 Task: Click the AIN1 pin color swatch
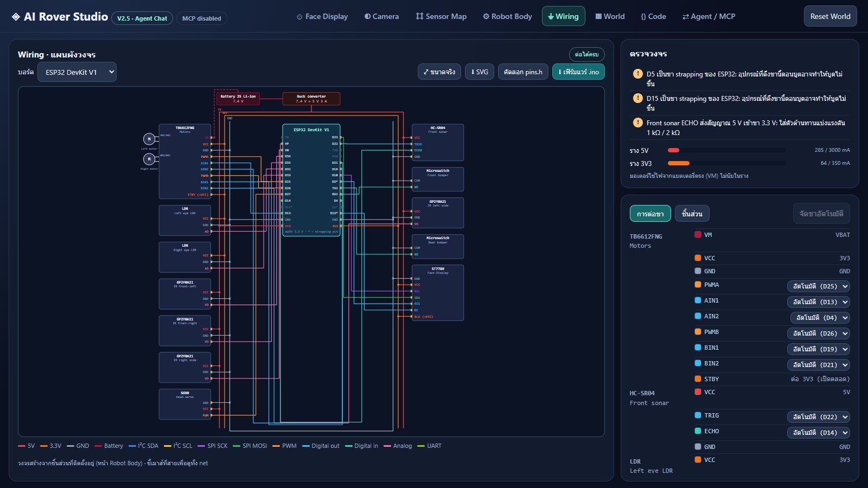click(698, 300)
